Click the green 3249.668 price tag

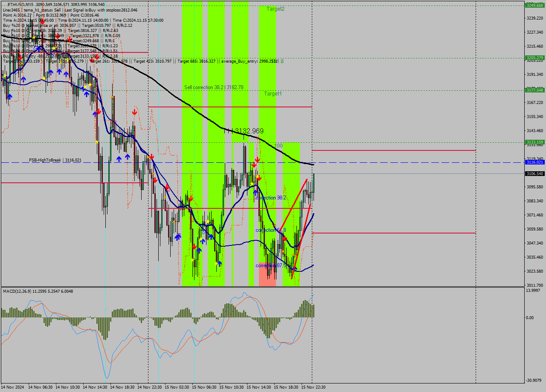tap(535, 6)
